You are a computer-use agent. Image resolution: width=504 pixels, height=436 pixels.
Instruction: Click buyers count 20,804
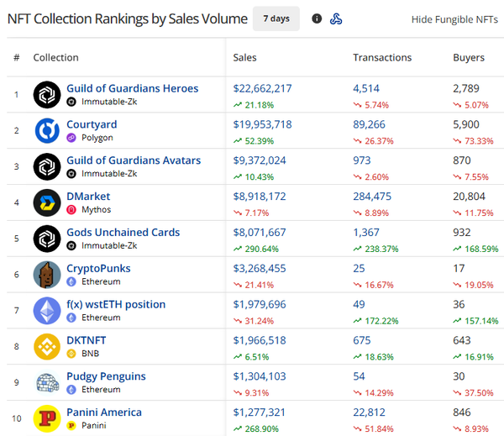coord(469,197)
